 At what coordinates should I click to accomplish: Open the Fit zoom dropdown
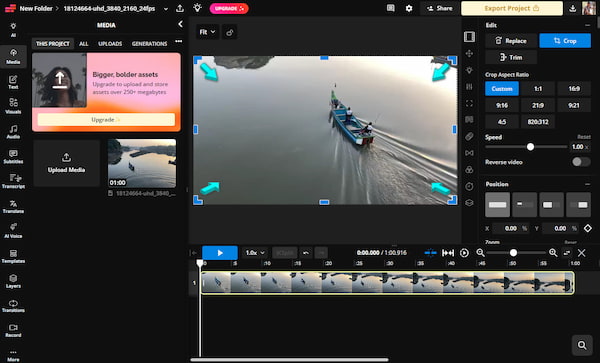207,32
